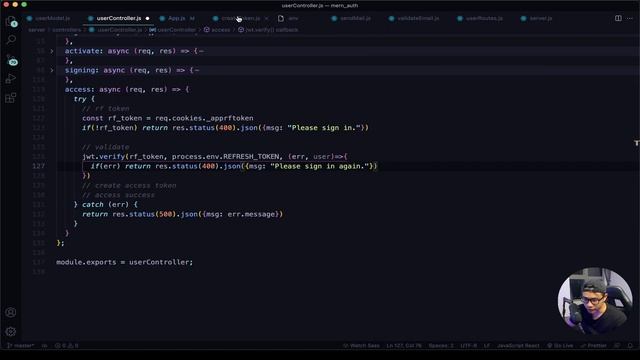Split the editor to the right
The height and width of the screenshot is (360, 640).
point(618,18)
